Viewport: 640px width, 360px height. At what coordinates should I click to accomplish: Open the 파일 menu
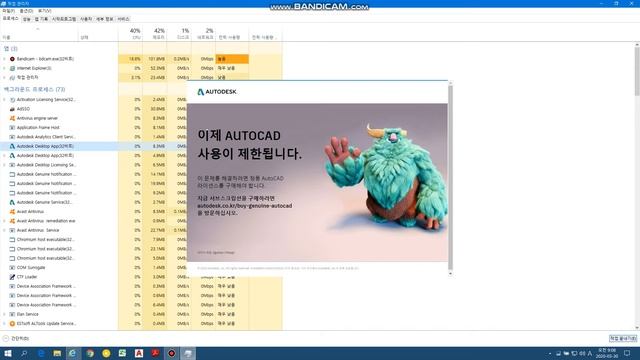click(8, 11)
